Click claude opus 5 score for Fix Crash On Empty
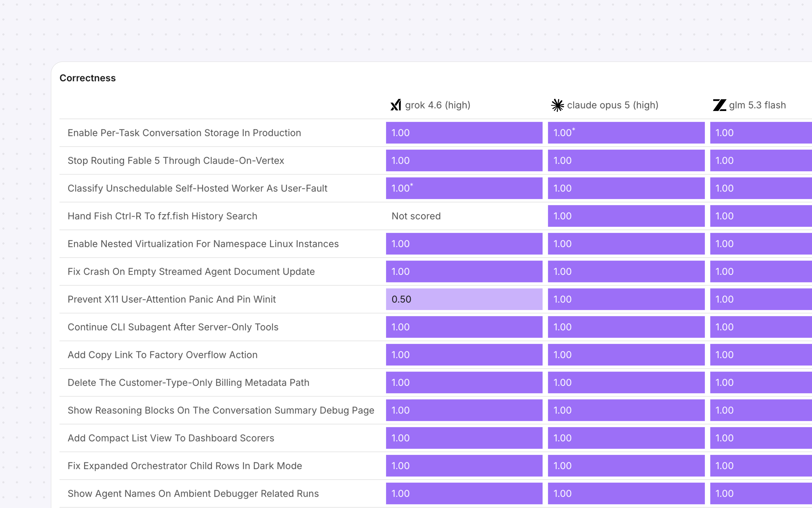Viewport: 812px width, 508px height. [626, 271]
